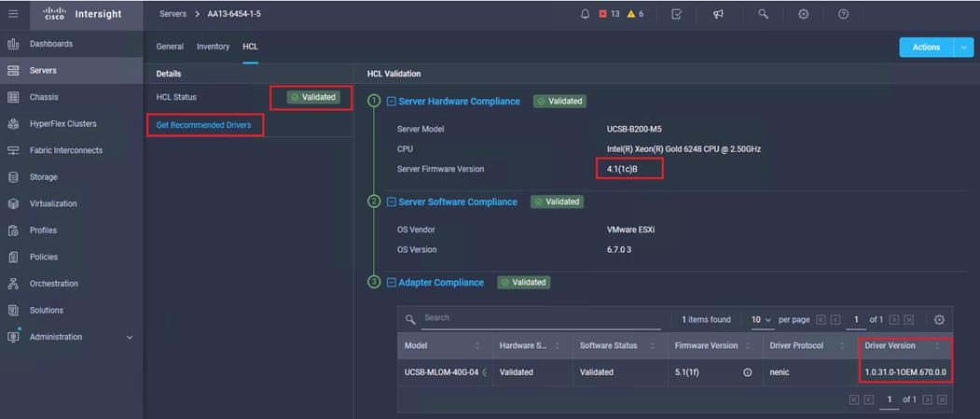
Task: Click page number field in table footer
Action: 889,399
